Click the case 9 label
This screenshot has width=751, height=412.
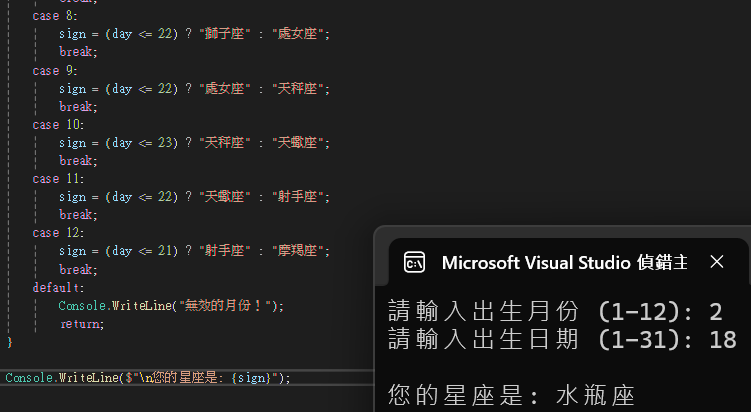pos(55,70)
